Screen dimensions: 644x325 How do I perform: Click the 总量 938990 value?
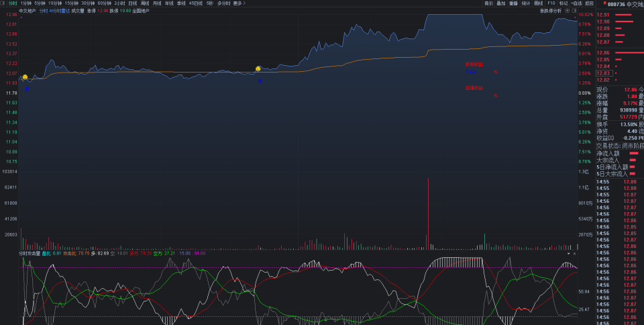pos(629,110)
